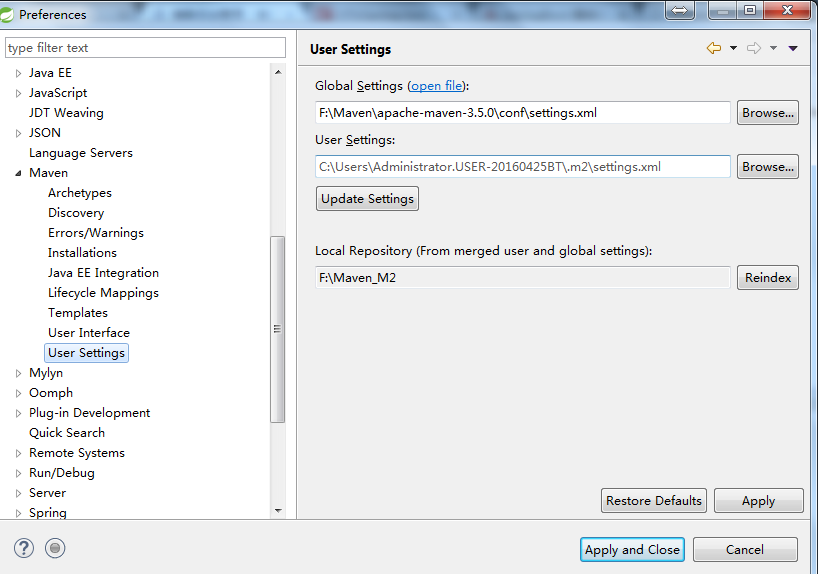Open the forward history dropdown arrow
Screen dimensions: 818x574
click(x=774, y=48)
